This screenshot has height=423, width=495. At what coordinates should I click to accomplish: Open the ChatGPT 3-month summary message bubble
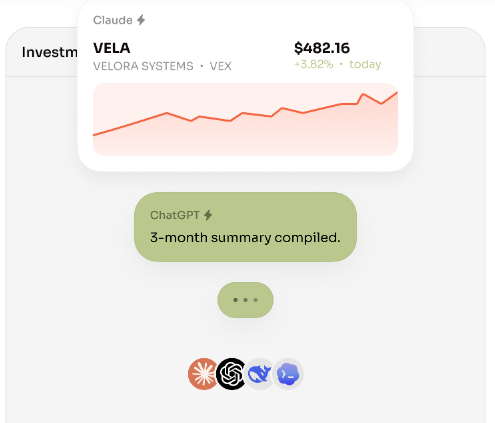click(x=245, y=227)
